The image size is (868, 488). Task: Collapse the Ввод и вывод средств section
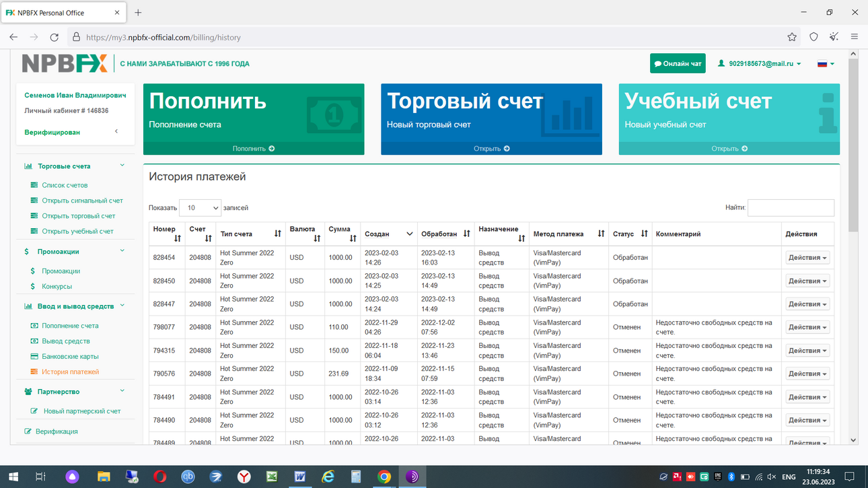point(122,306)
